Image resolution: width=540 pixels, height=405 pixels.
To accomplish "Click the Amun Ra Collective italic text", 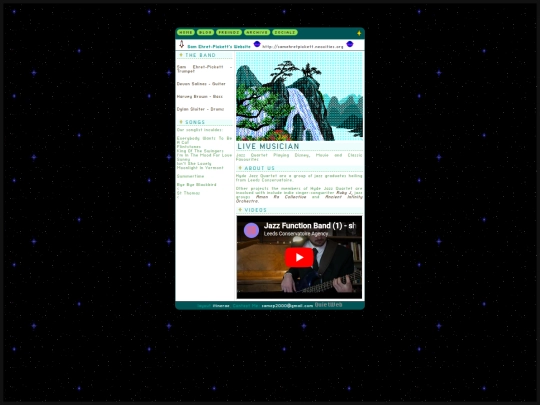I will (x=281, y=197).
